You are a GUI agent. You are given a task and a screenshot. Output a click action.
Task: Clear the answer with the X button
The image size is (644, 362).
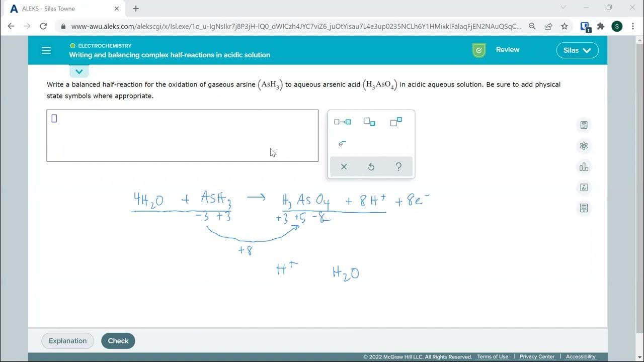pyautogui.click(x=344, y=167)
